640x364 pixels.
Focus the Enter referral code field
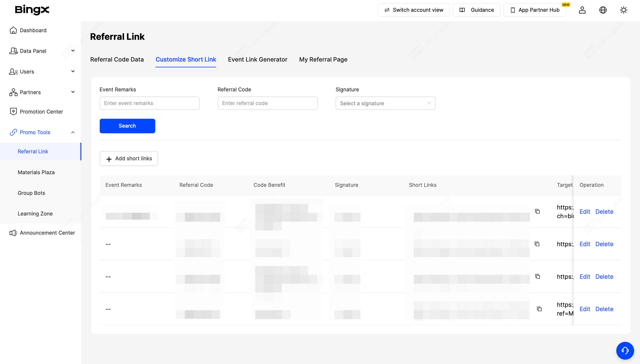coord(267,103)
